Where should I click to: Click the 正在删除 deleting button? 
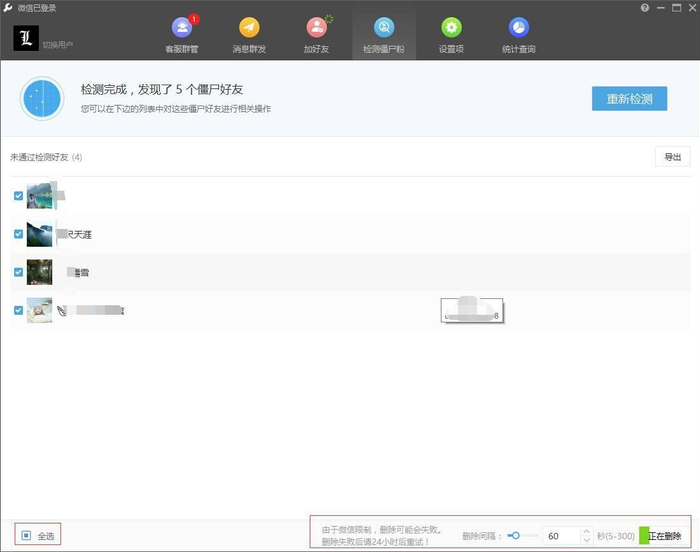pos(664,535)
